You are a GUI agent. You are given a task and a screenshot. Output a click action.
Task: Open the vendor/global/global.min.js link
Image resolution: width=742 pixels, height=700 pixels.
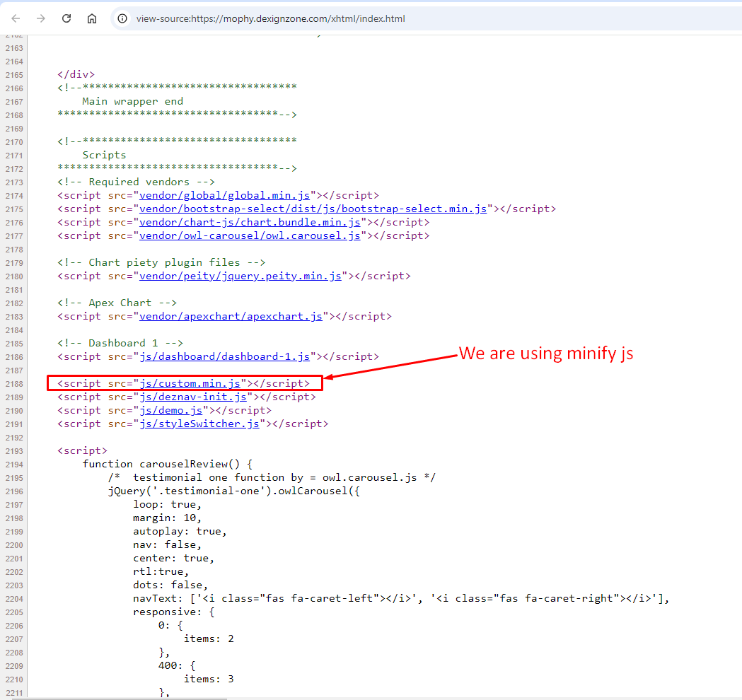pyautogui.click(x=224, y=195)
